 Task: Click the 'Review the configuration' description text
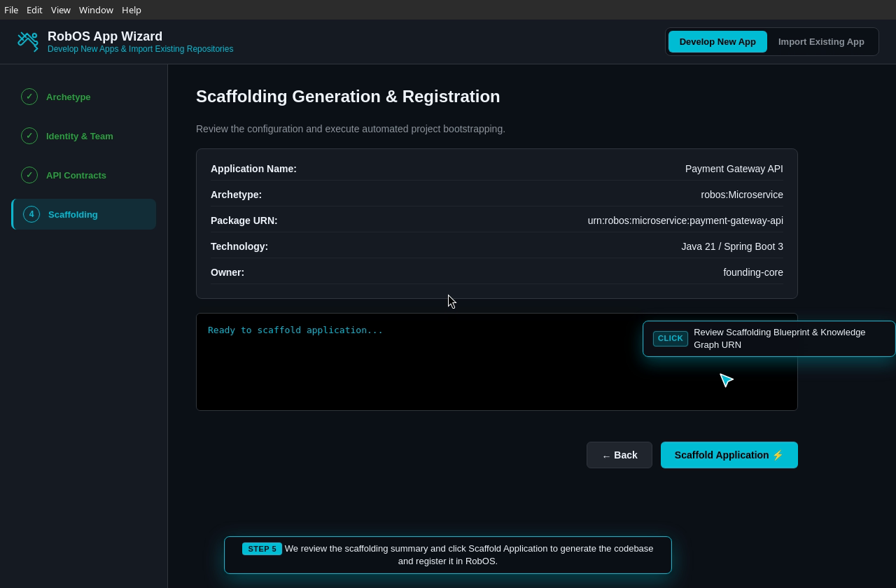tap(351, 129)
